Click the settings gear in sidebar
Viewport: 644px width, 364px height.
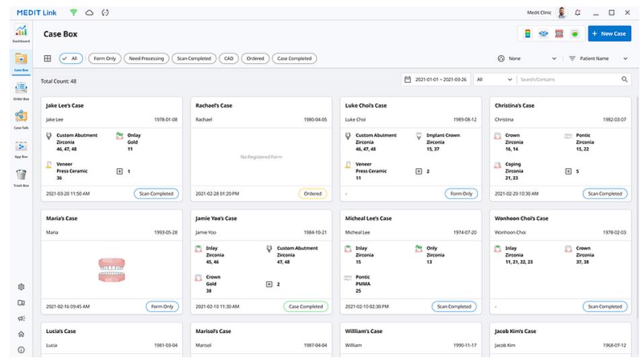[21, 287]
